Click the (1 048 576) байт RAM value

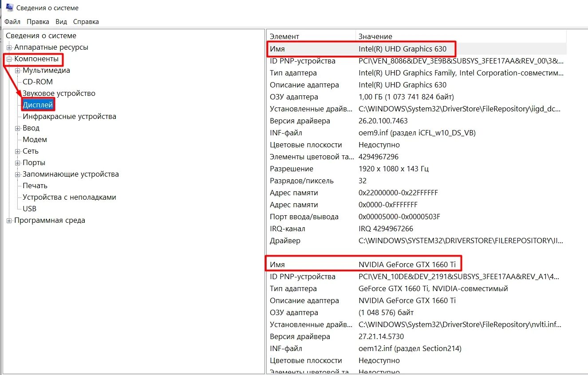click(386, 312)
